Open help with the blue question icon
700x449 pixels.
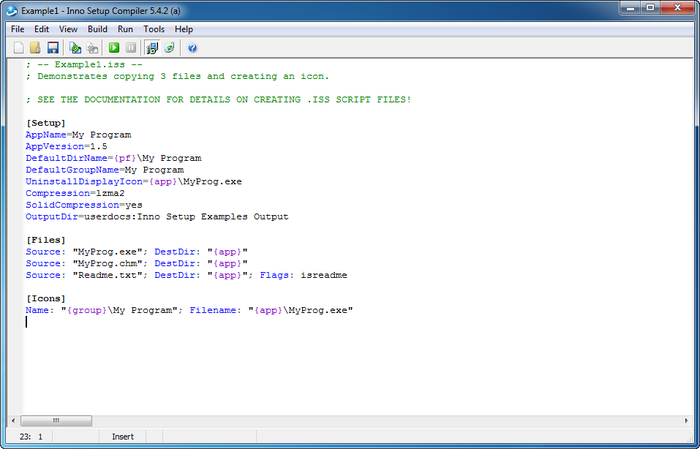pyautogui.click(x=192, y=47)
